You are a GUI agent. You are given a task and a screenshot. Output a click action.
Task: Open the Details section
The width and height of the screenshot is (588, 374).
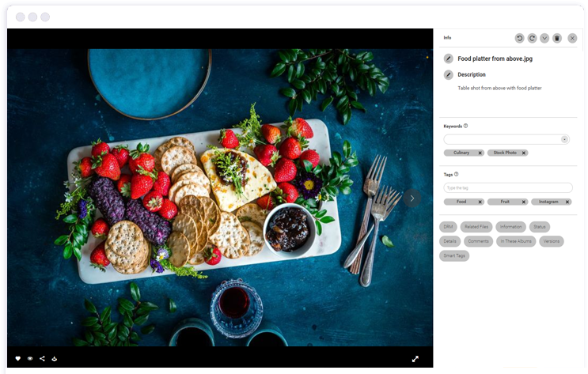(x=450, y=241)
